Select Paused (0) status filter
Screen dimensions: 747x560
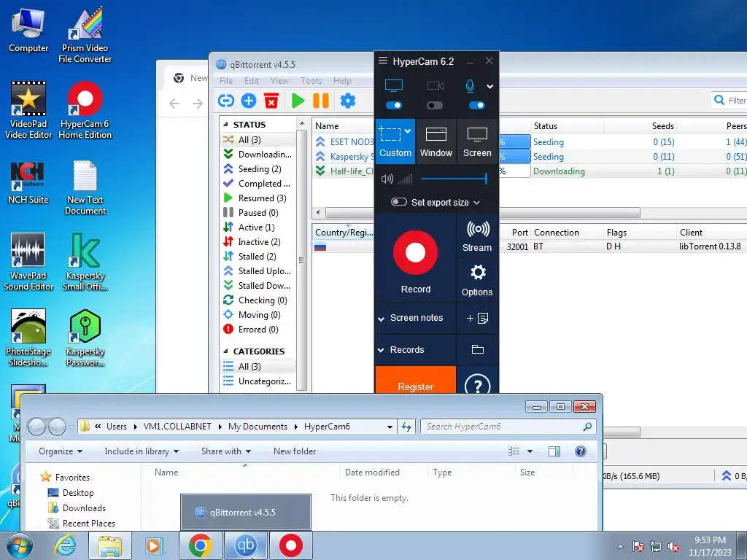(258, 213)
